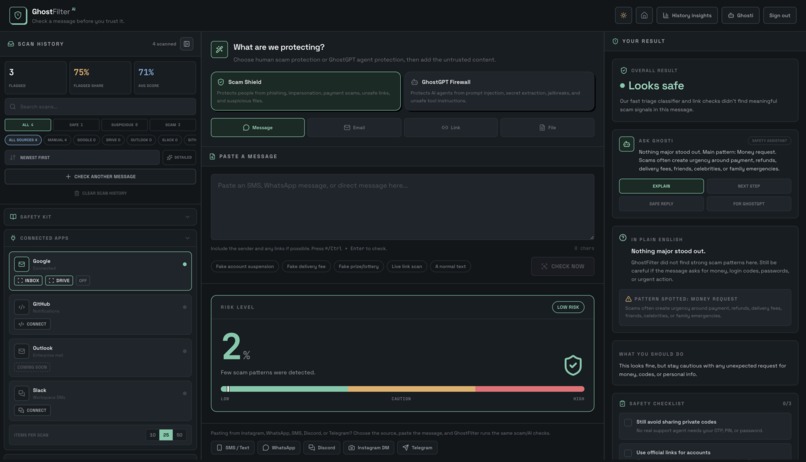Click Check Another Message
This screenshot has height=462, width=806.
click(100, 176)
